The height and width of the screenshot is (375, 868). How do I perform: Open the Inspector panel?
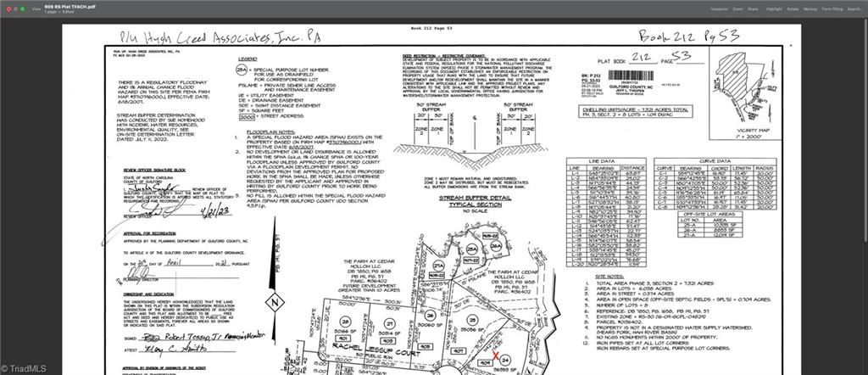(719, 8)
